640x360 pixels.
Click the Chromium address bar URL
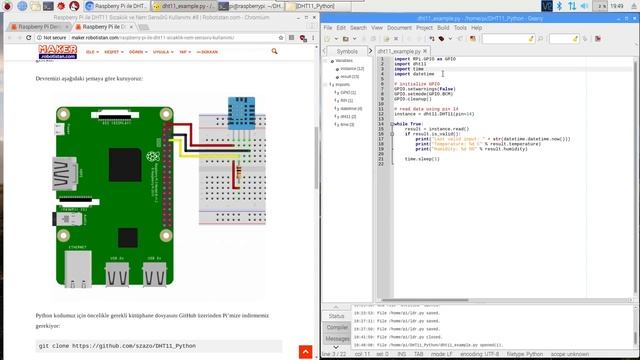coord(153,38)
